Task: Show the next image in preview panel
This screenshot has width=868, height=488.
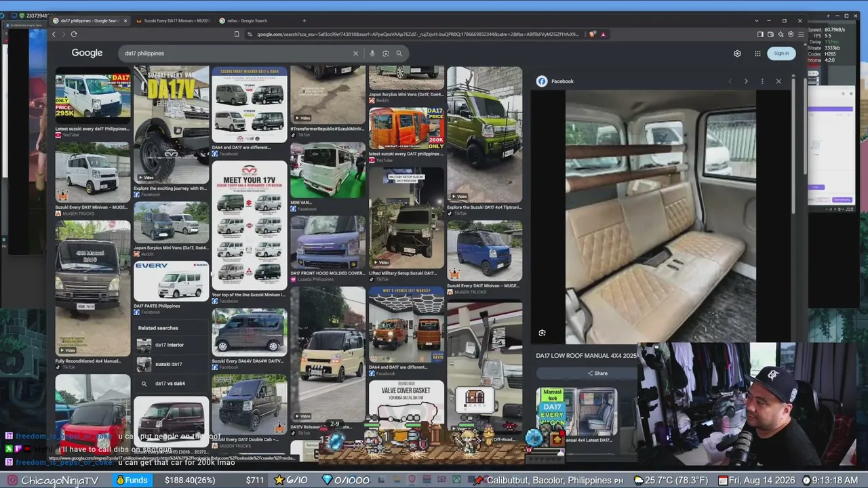Action: (746, 81)
